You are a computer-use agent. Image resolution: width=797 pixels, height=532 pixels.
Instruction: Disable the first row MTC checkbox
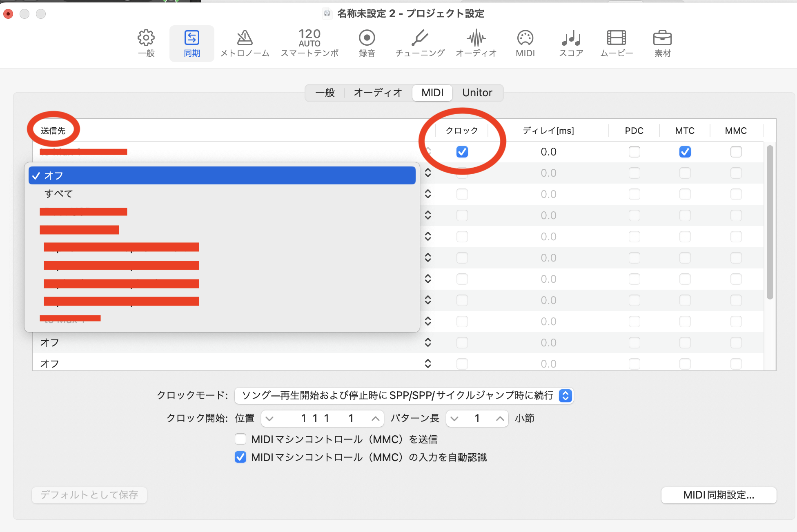(685, 152)
